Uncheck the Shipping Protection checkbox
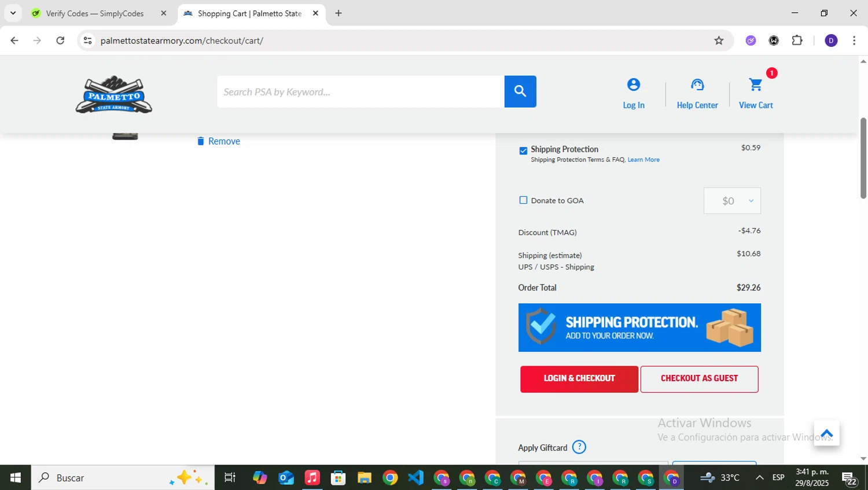 [523, 151]
